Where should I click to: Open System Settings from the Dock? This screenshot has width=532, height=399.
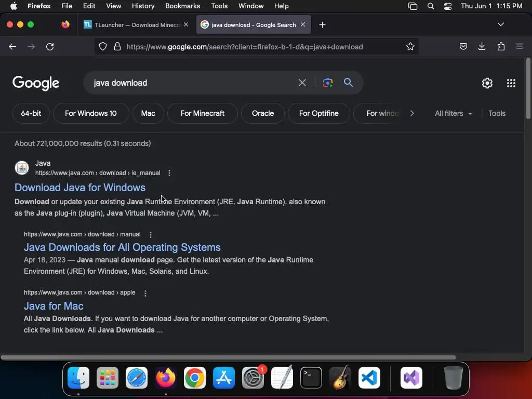253,378
